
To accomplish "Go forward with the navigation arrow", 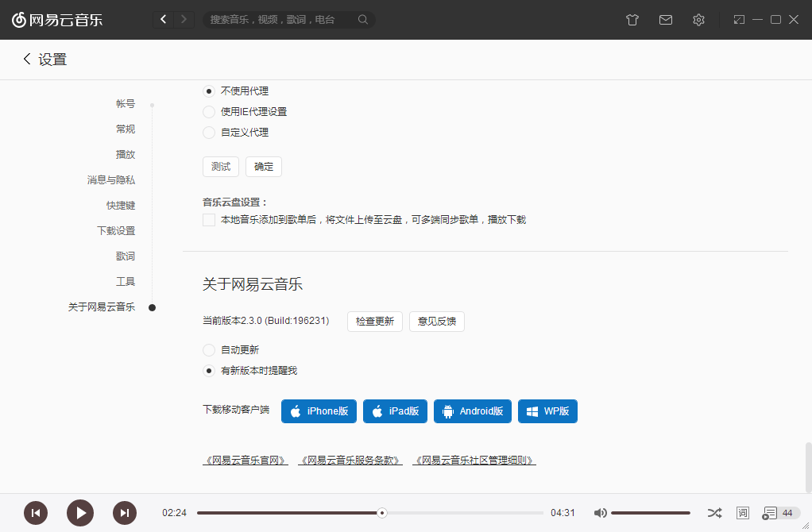I will tap(184, 20).
